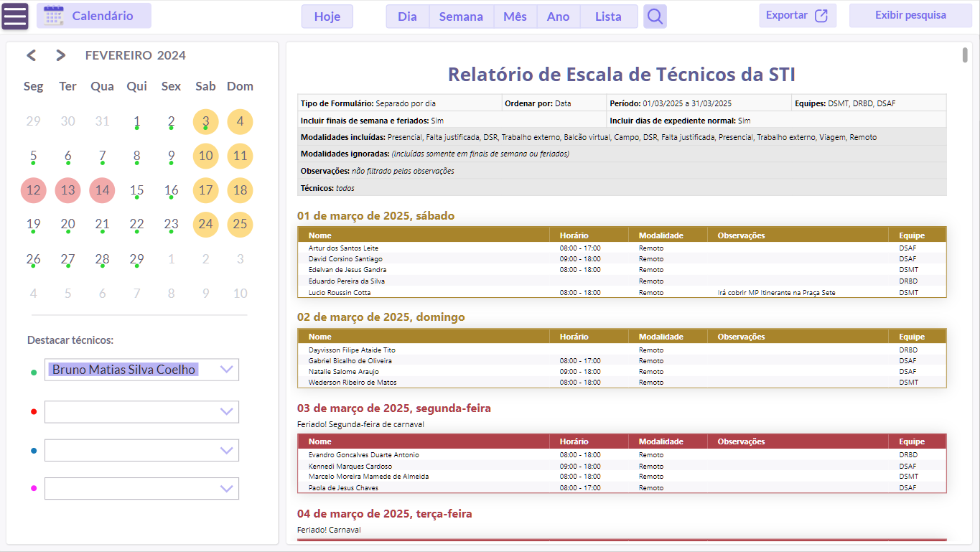Expand the blue technician dropdown
This screenshot has height=552, width=980.
pyautogui.click(x=227, y=451)
